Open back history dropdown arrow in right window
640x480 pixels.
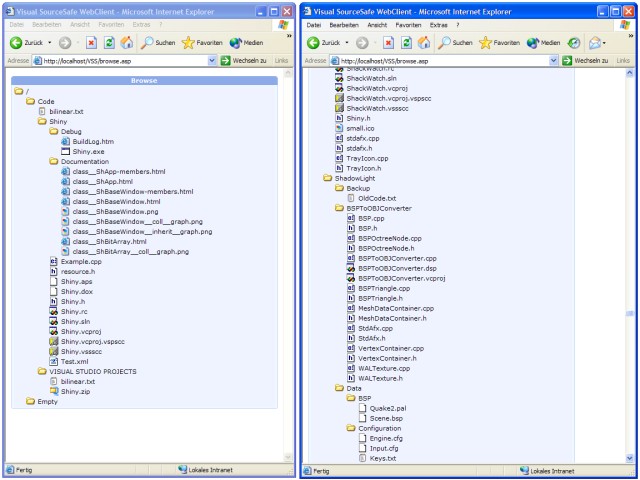coord(347,42)
